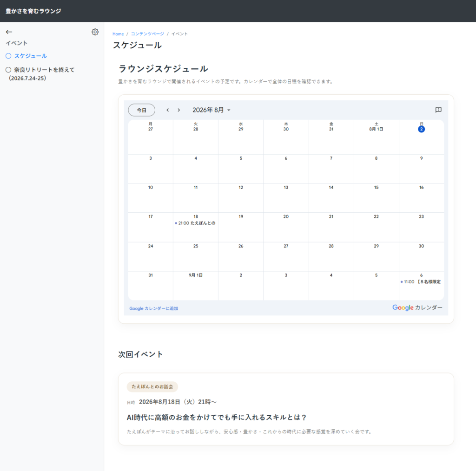Go to next month in calendar

click(x=179, y=110)
